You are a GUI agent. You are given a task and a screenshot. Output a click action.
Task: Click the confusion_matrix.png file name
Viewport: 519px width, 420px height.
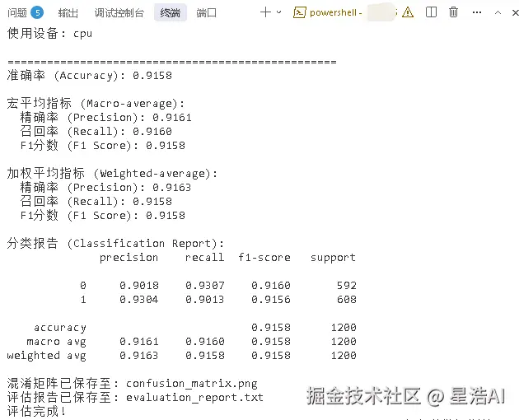coord(192,384)
